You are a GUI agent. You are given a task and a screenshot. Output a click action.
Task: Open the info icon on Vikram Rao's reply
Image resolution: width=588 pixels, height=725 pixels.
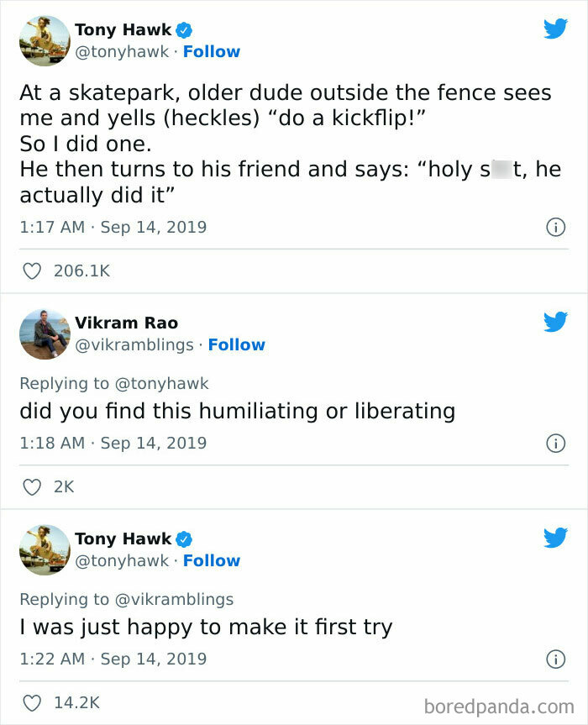coord(556,443)
